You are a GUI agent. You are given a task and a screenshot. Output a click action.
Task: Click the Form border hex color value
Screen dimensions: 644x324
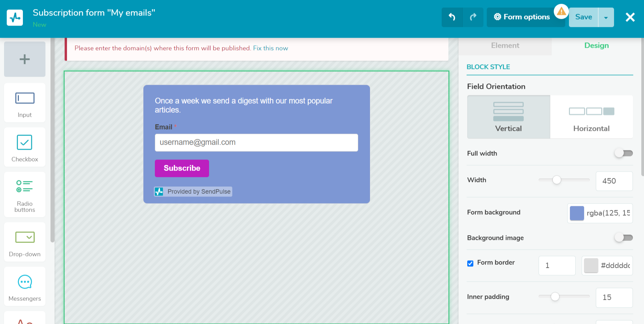point(615,265)
